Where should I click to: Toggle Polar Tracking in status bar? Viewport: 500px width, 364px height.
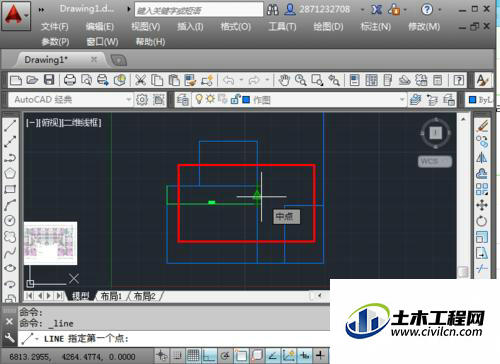pos(225,356)
